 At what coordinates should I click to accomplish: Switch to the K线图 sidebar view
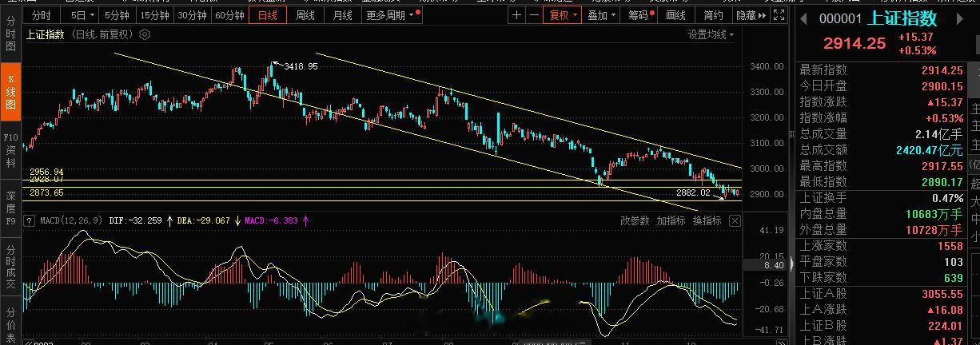coord(11,90)
